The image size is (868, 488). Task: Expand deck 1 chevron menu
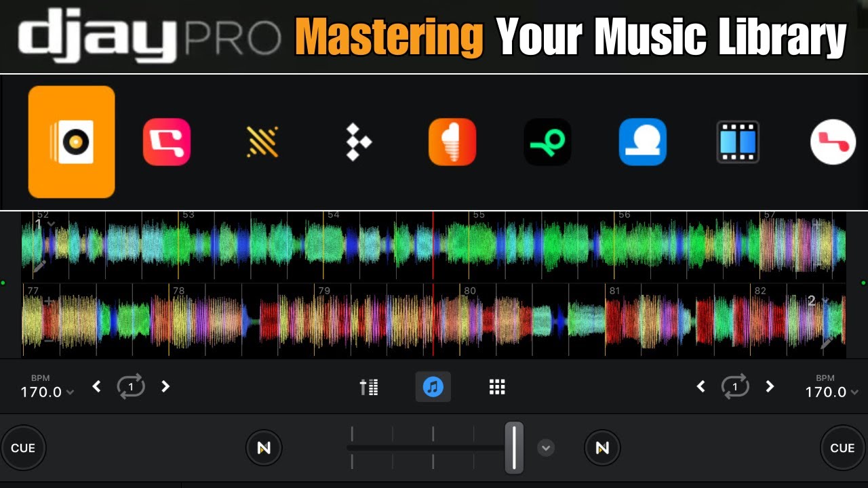[x=52, y=224]
